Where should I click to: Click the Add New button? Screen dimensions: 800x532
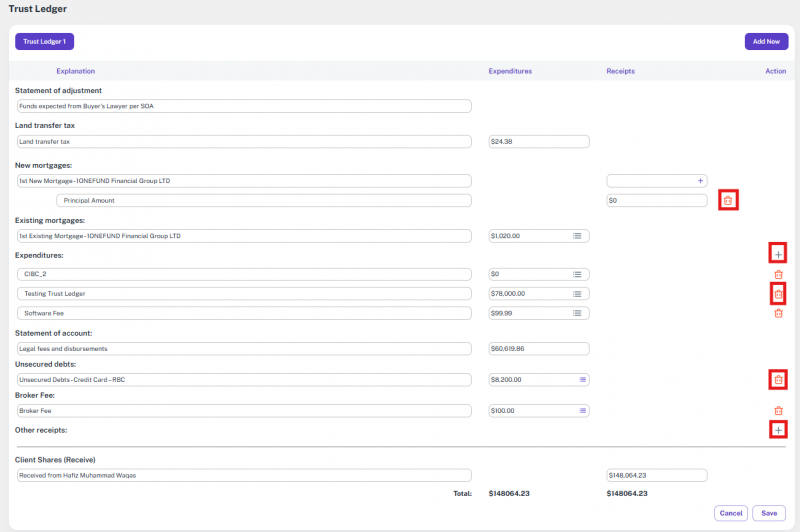click(x=765, y=42)
